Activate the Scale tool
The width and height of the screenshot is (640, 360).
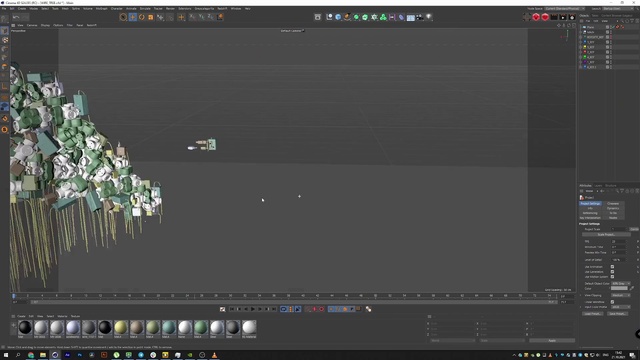click(151, 17)
